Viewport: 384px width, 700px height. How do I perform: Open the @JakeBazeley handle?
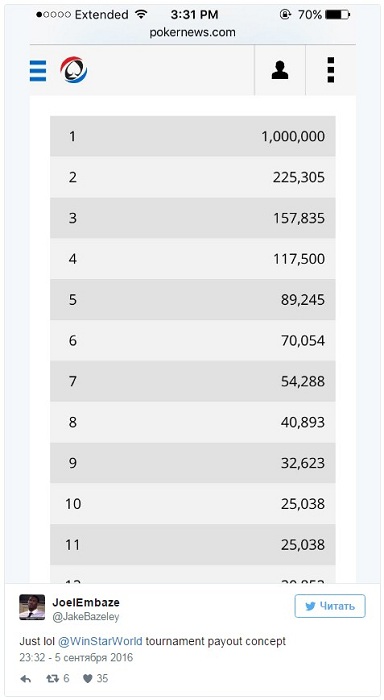point(86,617)
